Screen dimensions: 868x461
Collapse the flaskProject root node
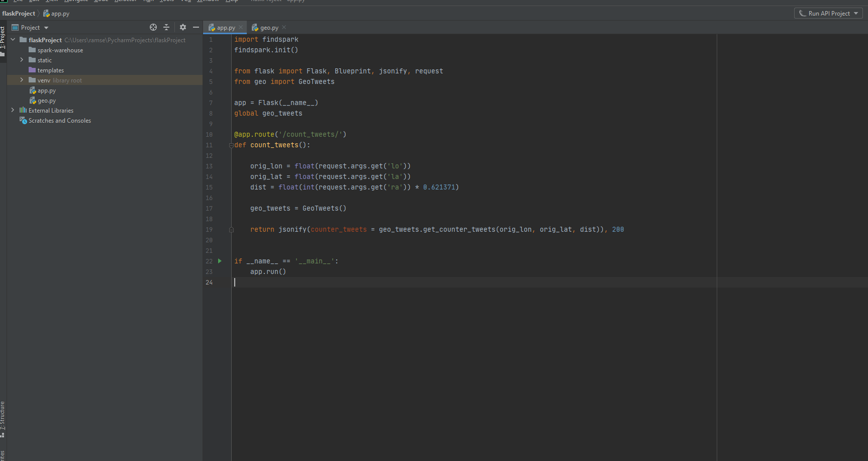[x=13, y=40]
